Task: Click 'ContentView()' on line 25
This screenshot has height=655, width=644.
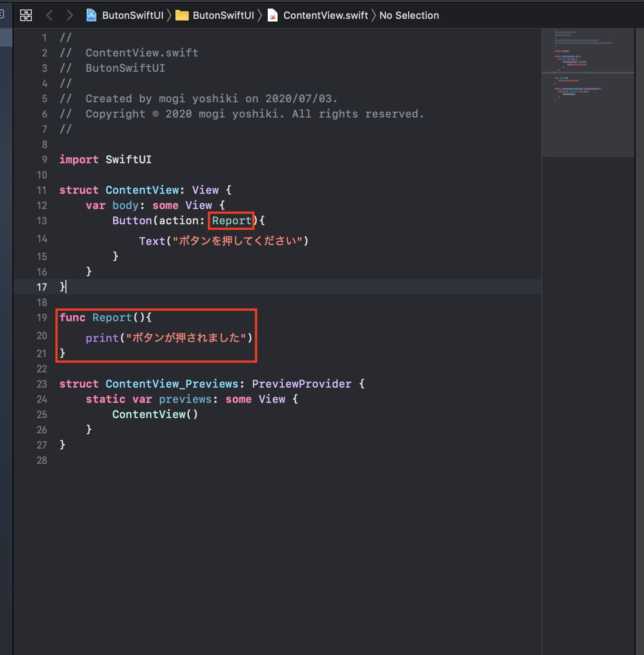Action: pos(155,415)
